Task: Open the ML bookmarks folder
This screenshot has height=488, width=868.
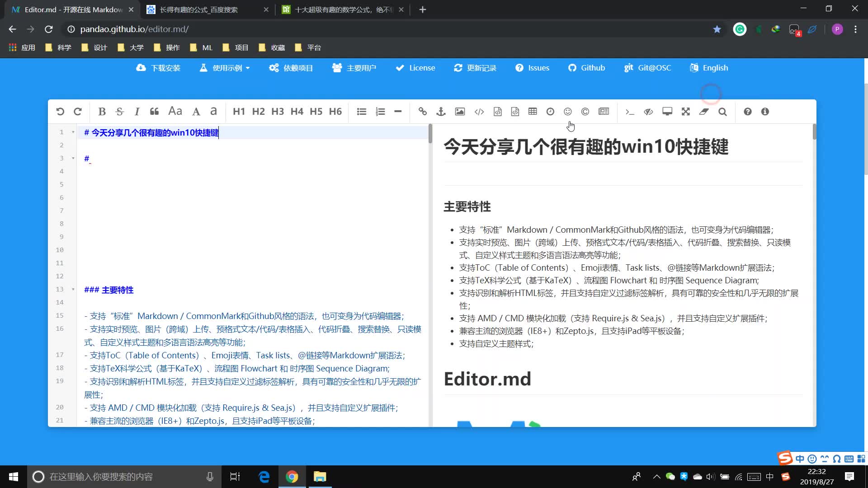Action: click(x=202, y=47)
